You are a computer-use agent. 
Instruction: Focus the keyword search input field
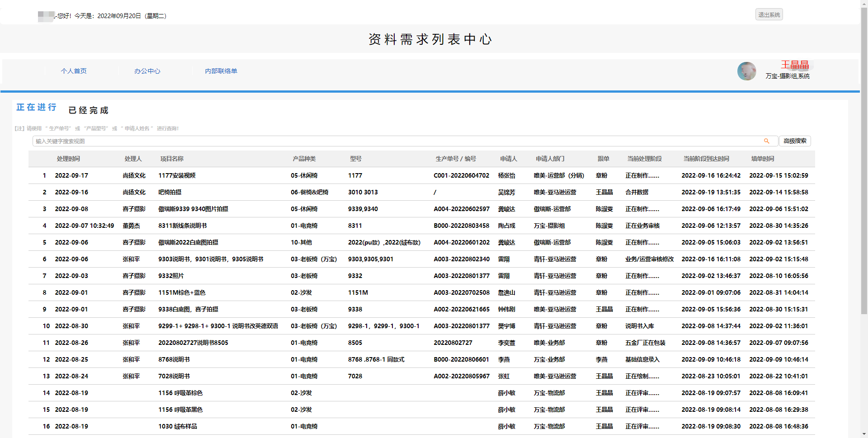pyautogui.click(x=398, y=141)
